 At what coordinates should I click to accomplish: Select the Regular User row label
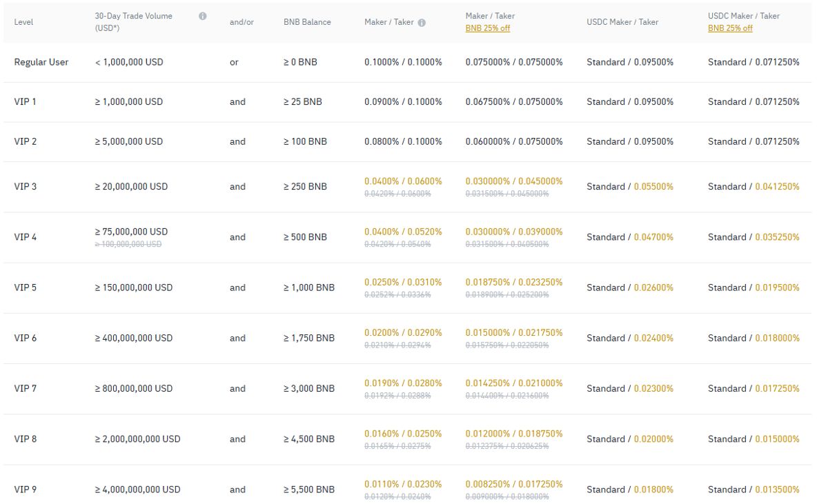(x=41, y=62)
